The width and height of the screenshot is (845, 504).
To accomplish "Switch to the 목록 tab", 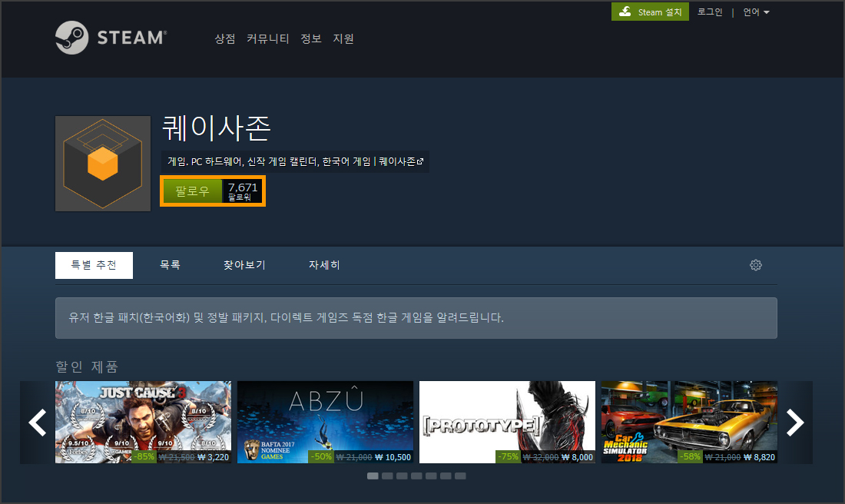I will pos(170,265).
